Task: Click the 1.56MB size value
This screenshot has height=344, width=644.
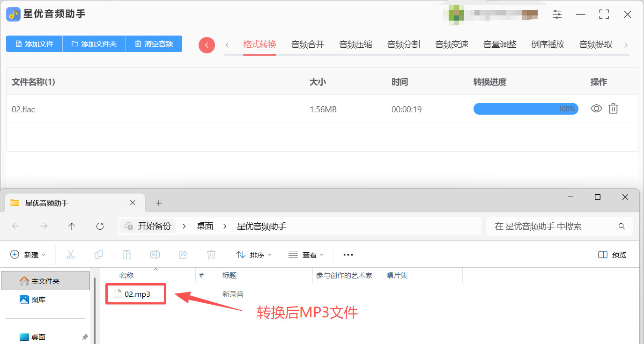Action: point(323,110)
